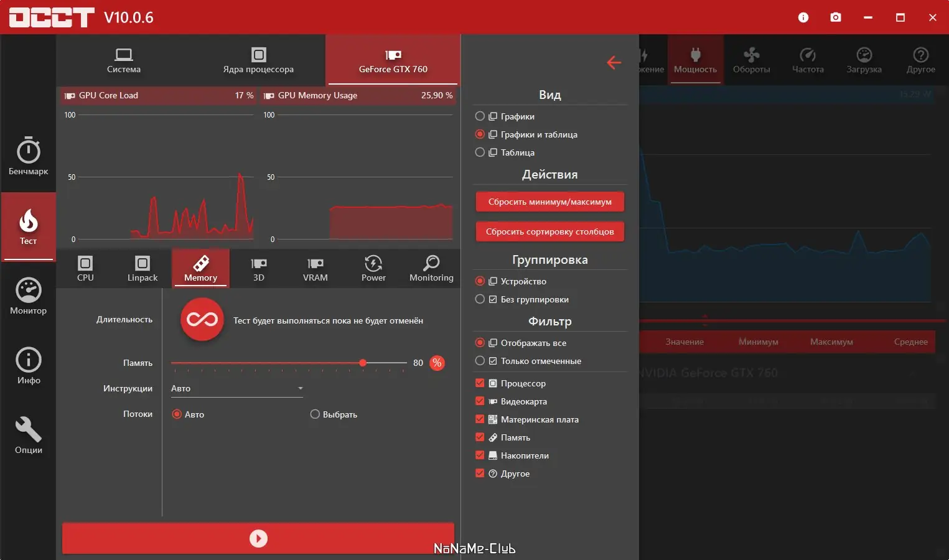Select the Таблица view radio button
Viewport: 949px width, 560px height.
(x=480, y=152)
